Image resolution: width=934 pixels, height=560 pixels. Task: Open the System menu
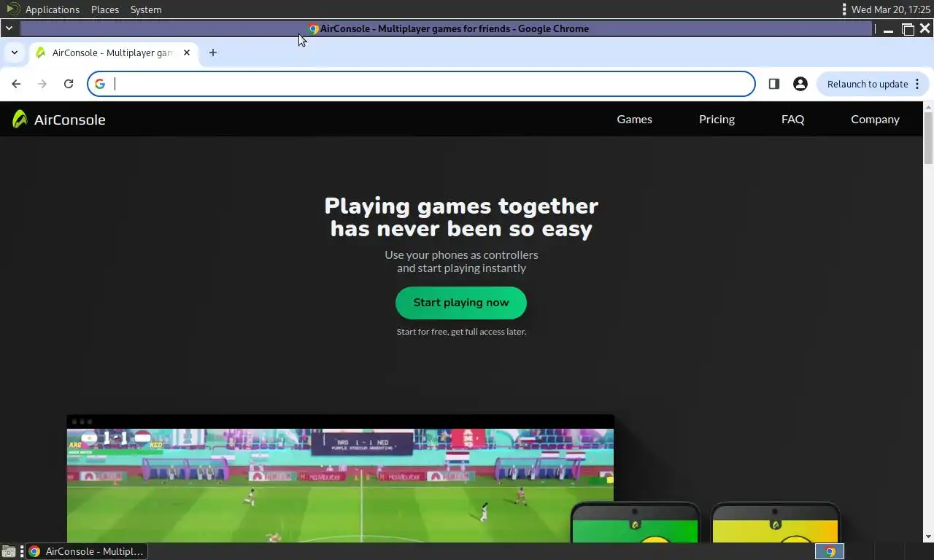[x=146, y=9]
